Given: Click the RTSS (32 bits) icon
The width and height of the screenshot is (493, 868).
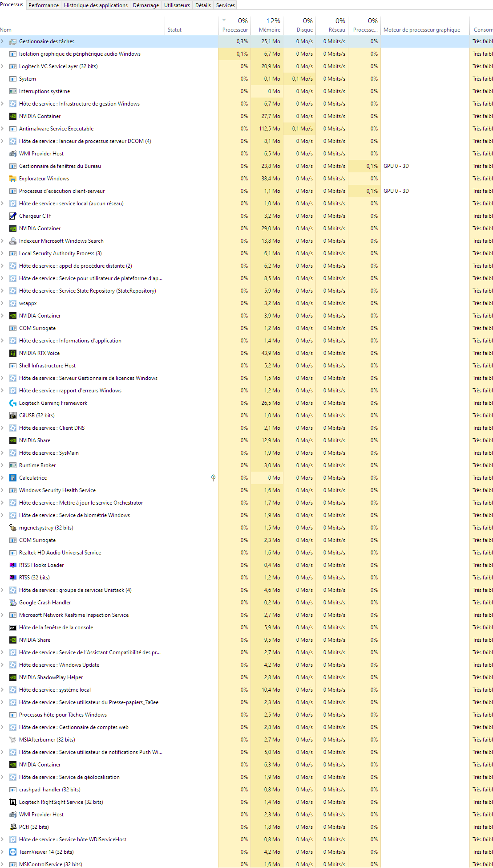Looking at the screenshot, I should point(13,578).
